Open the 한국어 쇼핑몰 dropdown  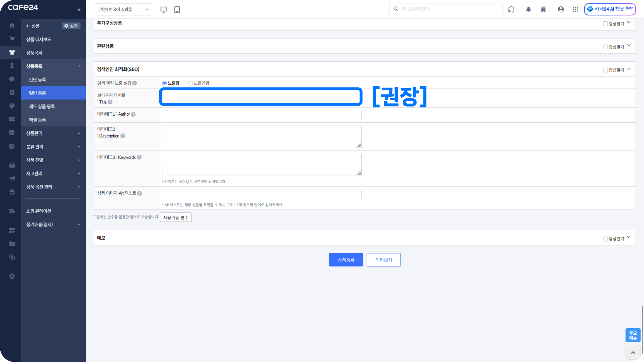(123, 9)
